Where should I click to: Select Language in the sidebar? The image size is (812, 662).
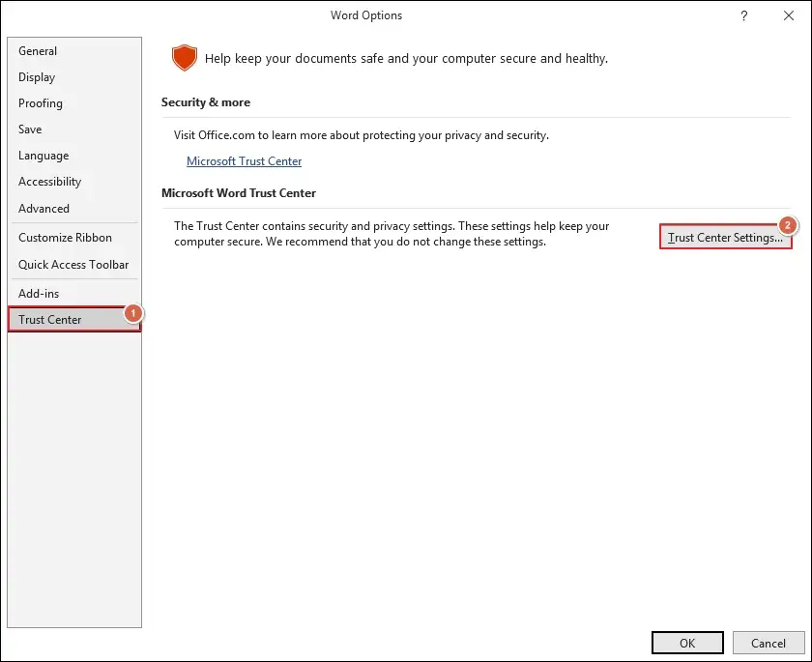click(x=74, y=156)
